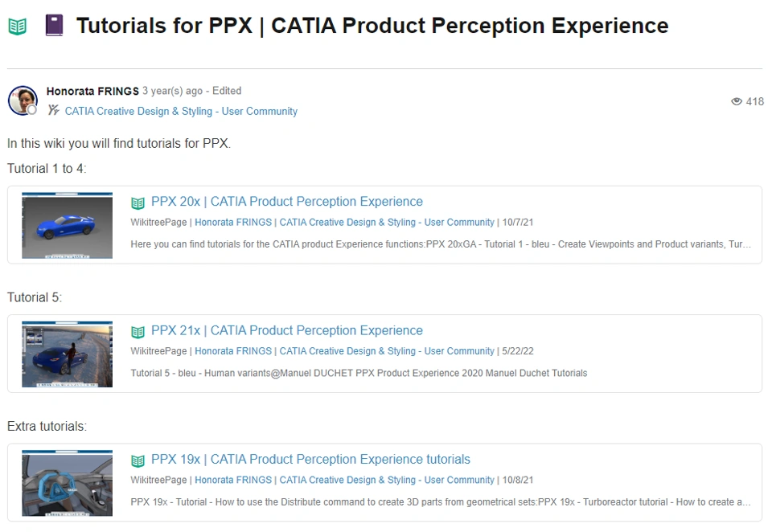
Task: Click Honorata FRINGS link in PPX 20x card
Action: click(x=233, y=223)
